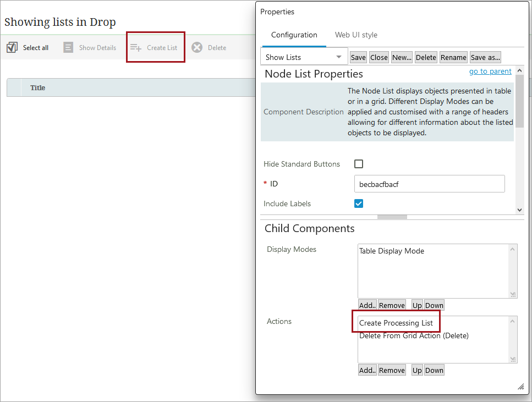Select Table Display Mode entry
The width and height of the screenshot is (532, 402).
click(x=391, y=251)
